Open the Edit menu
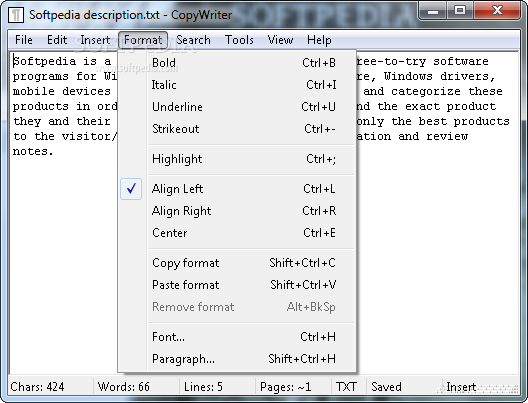Viewport: 528px width, 403px height. click(x=57, y=40)
